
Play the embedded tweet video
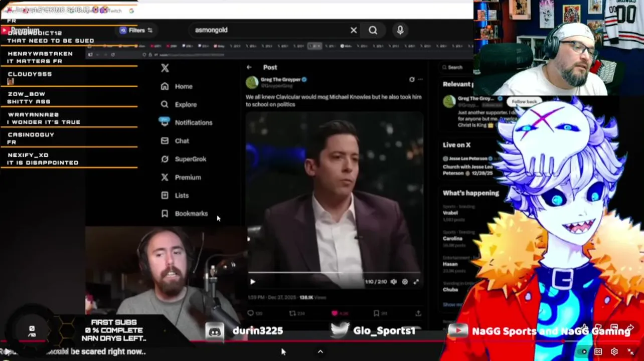click(252, 282)
